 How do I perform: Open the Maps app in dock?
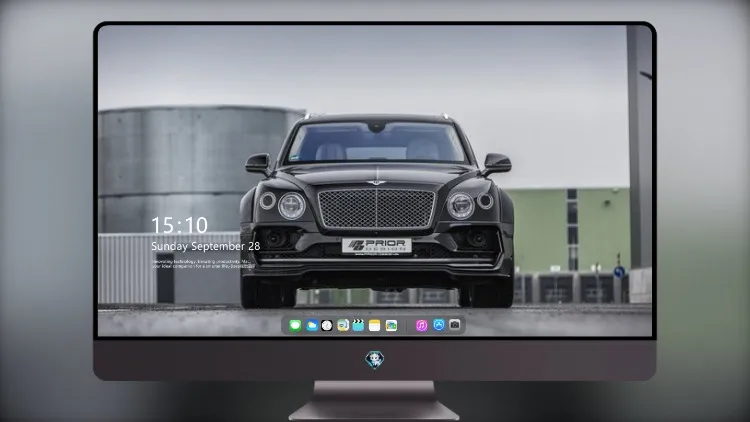[x=343, y=325]
